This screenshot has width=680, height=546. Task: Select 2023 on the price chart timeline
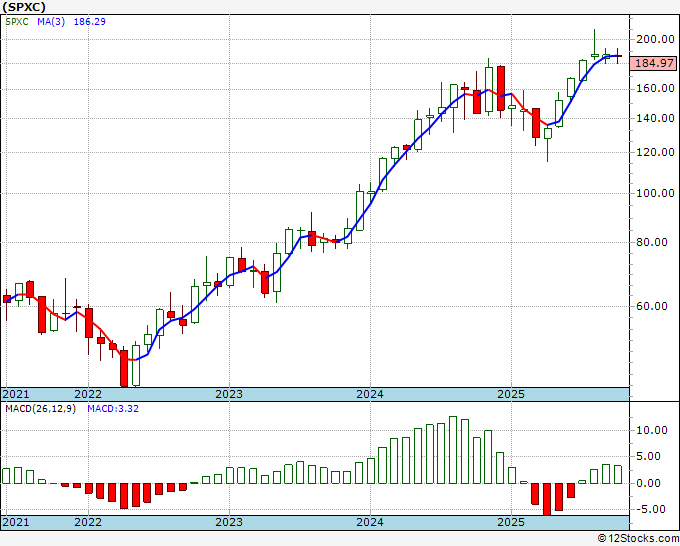click(x=229, y=394)
